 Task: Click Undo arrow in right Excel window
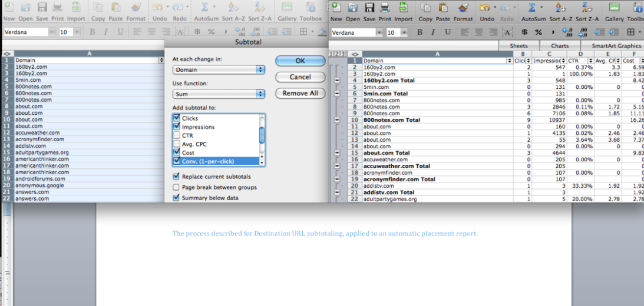click(485, 8)
